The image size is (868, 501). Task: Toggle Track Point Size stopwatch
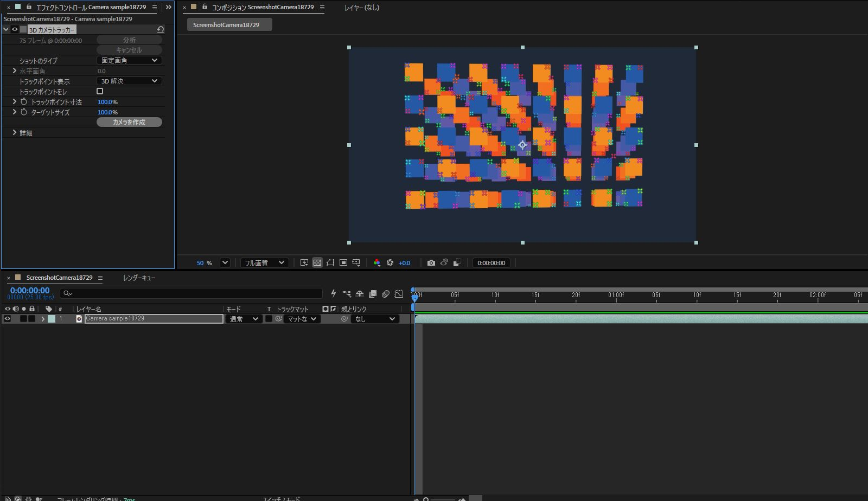(x=24, y=102)
